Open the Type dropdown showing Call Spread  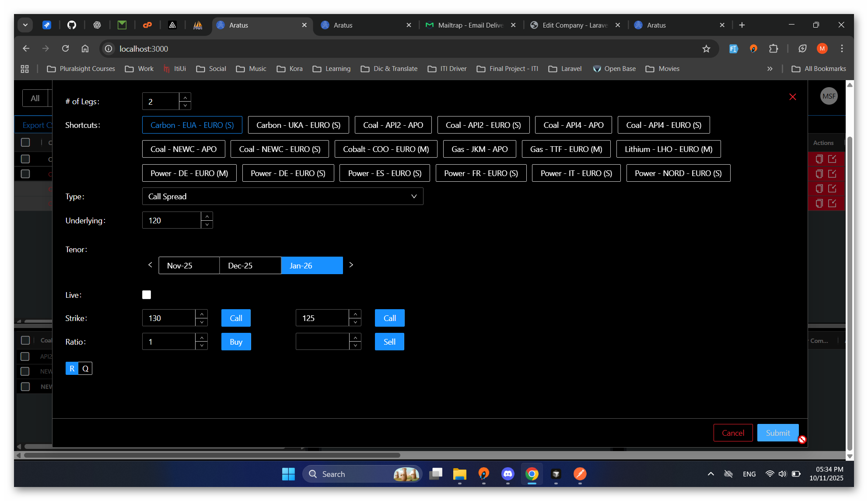283,196
